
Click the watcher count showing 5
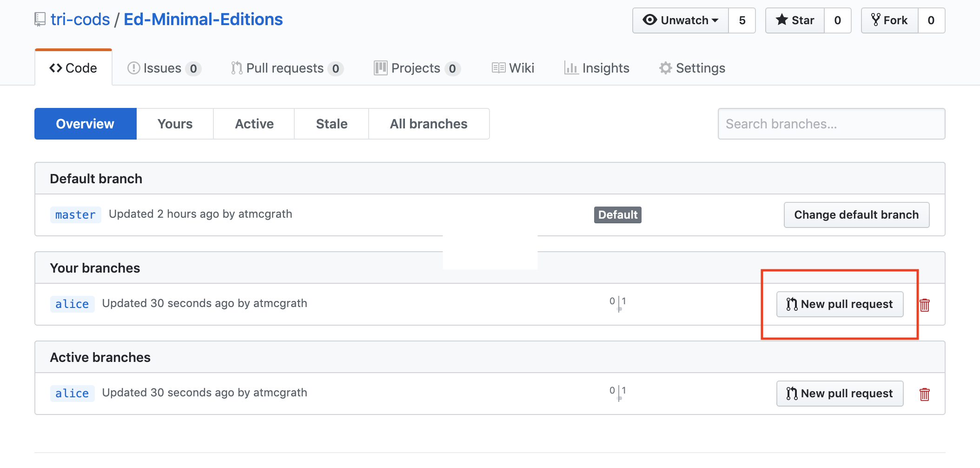click(742, 20)
